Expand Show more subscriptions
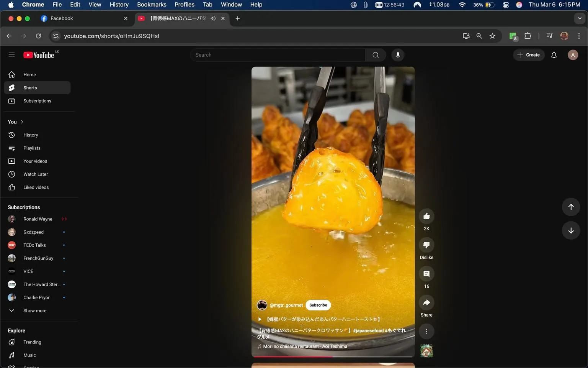 coord(34,310)
